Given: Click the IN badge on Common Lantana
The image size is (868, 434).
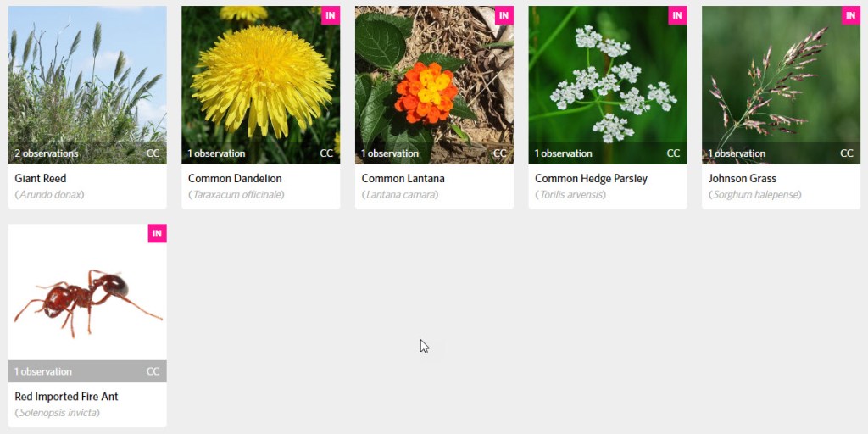Looking at the screenshot, I should tap(504, 15).
